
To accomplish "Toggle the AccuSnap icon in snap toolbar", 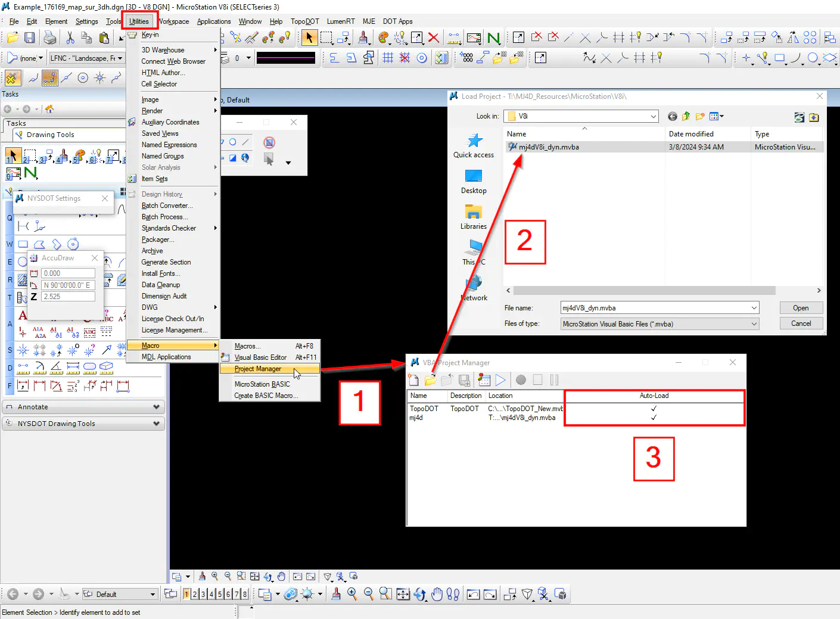I will coord(13,78).
